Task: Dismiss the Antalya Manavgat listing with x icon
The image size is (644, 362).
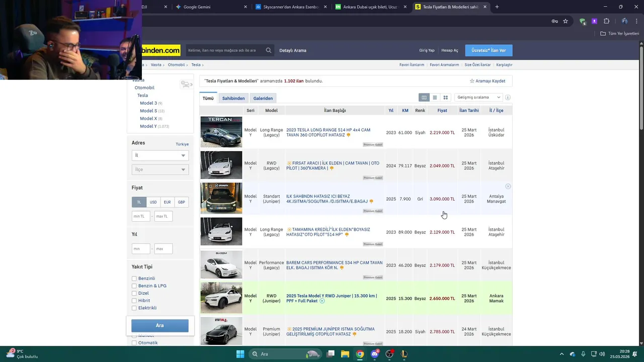Action: coord(508,187)
